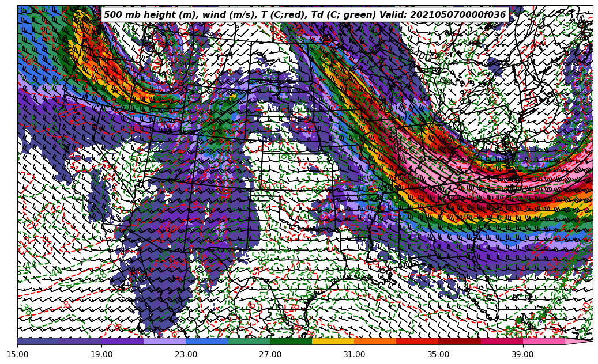598x364 pixels.
Task: Click the 15.00 colorbar tick label
Action: (x=18, y=354)
